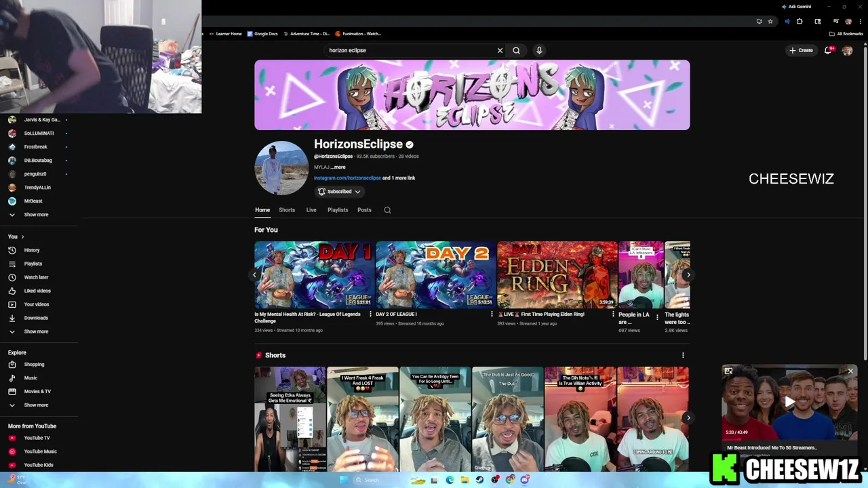This screenshot has width=868, height=488.
Task: Click the install app icon in address bar
Action: pos(759,21)
